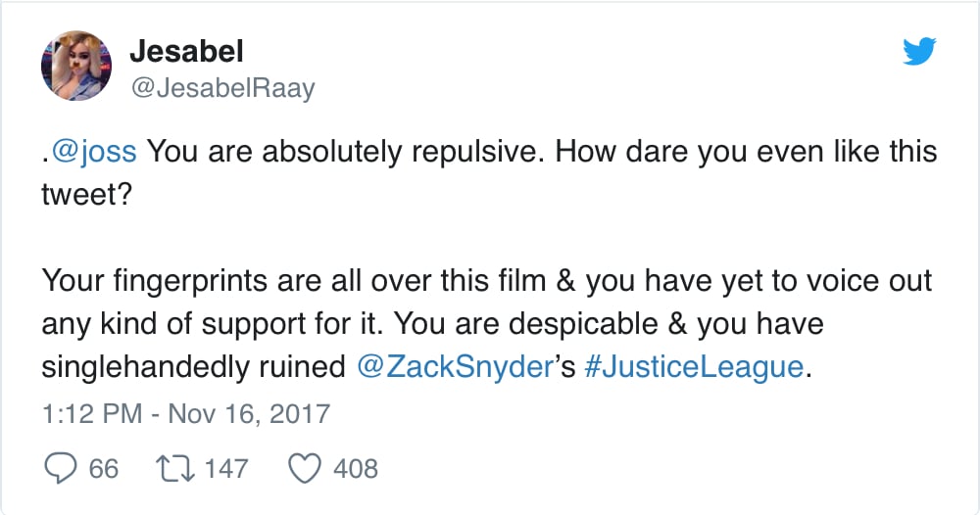This screenshot has width=980, height=515.
Task: Click the 408 likes count
Action: tap(356, 468)
